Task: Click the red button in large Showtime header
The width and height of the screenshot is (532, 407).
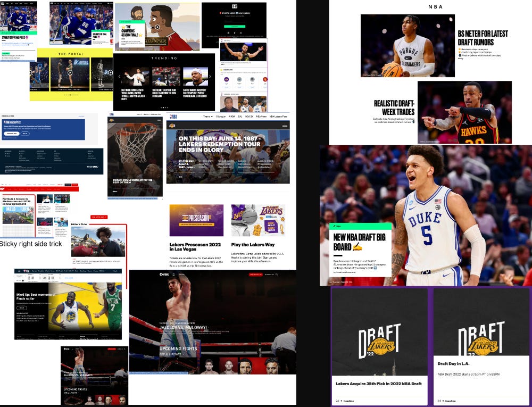Action: tap(255, 275)
